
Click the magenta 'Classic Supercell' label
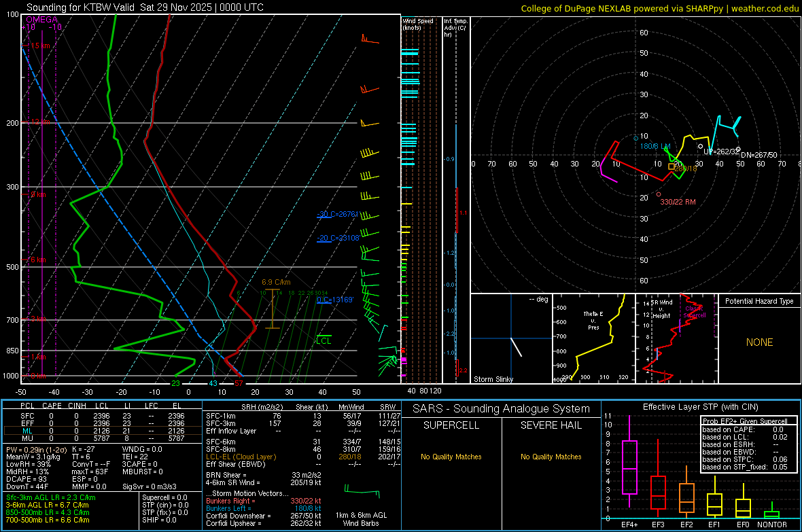(695, 312)
